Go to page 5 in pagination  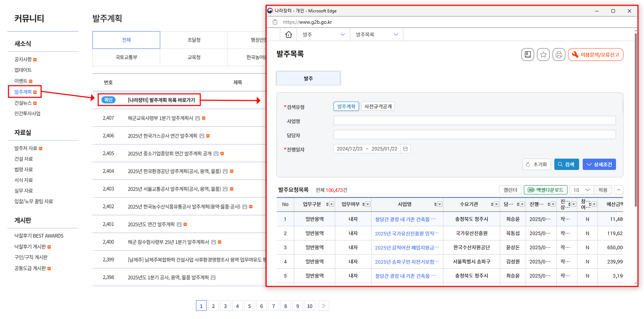250,306
